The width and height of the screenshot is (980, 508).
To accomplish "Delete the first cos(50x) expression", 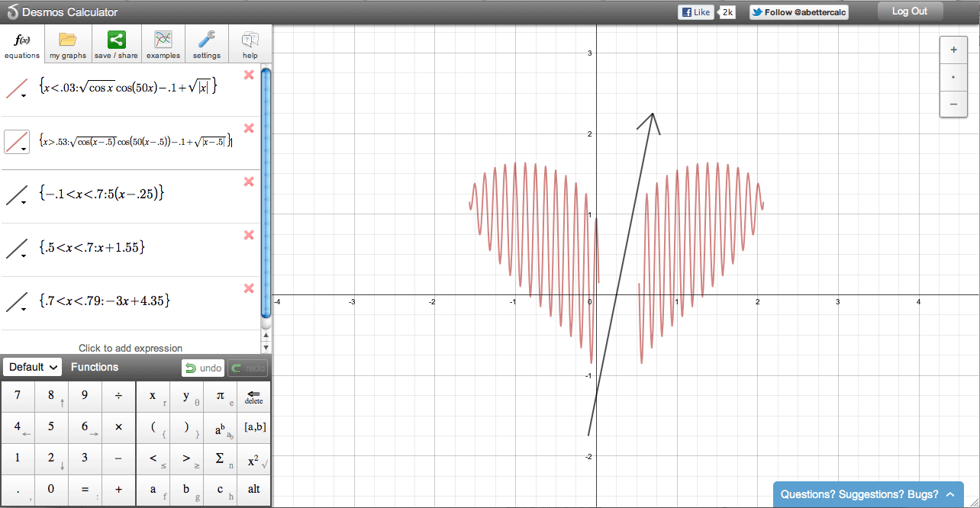I will pos(248,75).
